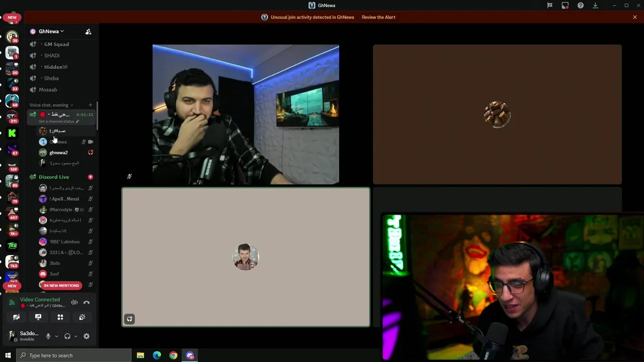This screenshot has height=362, width=644.
Task: Toggle microphone mute in user panel
Action: [48, 336]
